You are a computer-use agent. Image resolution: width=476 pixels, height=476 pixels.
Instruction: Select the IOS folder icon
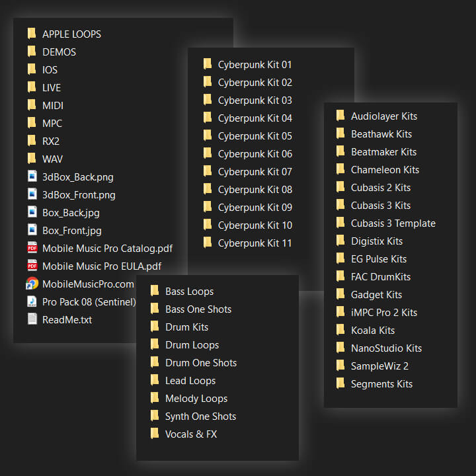[x=32, y=69]
